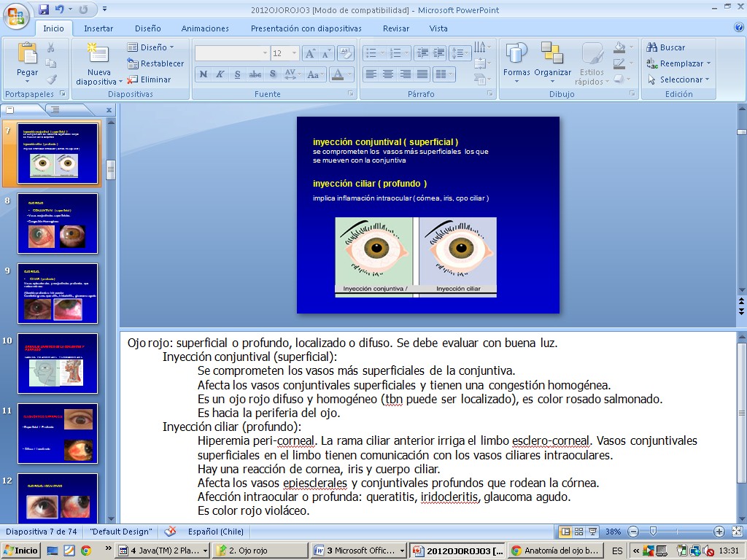Viewport: 747px width, 560px height.
Task: Click Eliminar to delete the slide
Action: pyautogui.click(x=150, y=79)
